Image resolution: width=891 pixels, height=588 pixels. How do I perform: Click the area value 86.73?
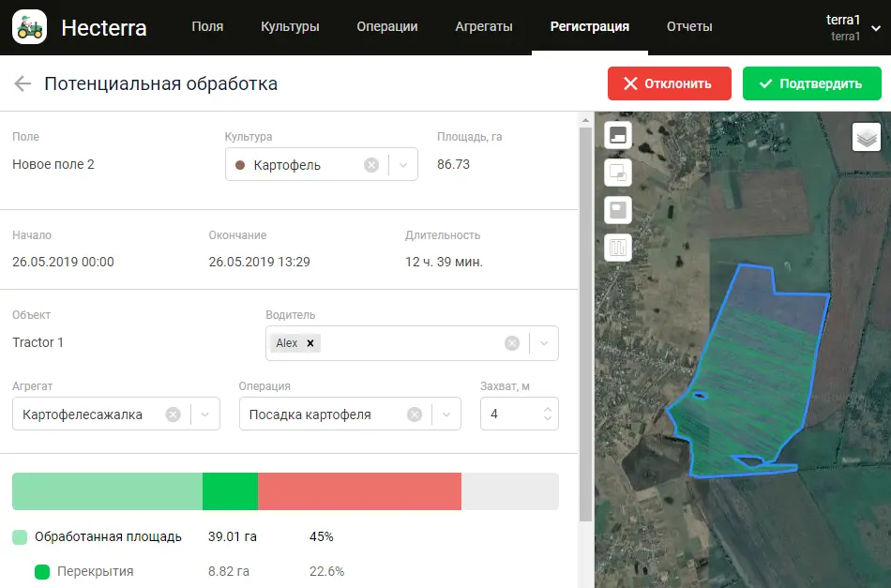point(453,165)
